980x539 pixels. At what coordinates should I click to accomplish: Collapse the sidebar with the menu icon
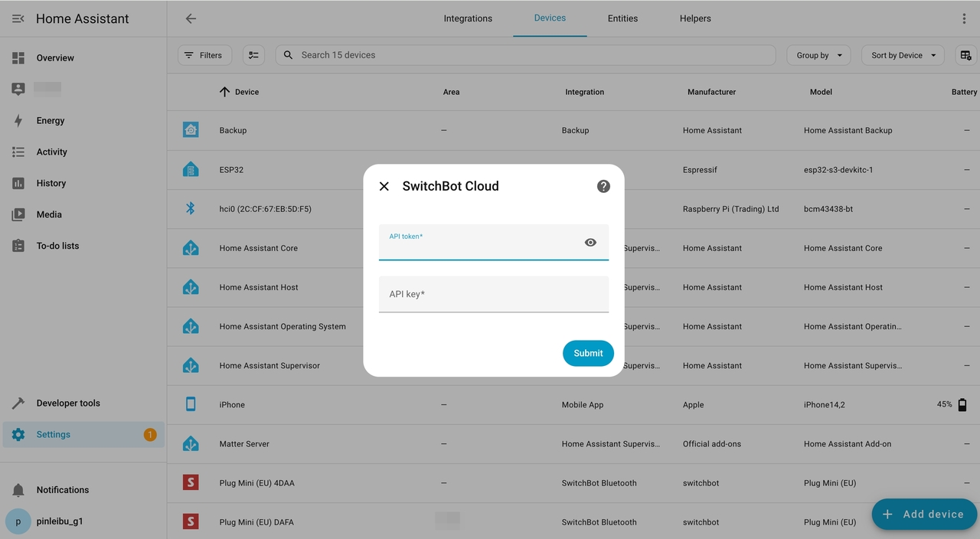pyautogui.click(x=18, y=18)
